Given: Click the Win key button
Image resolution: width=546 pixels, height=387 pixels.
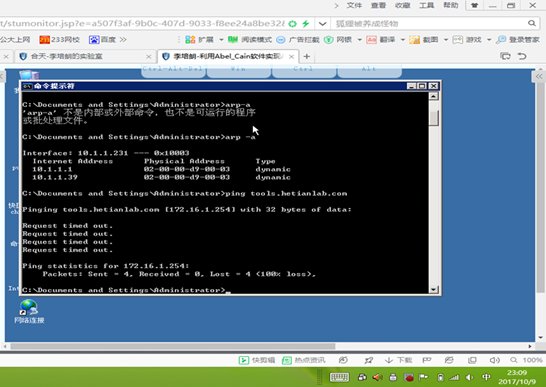Looking at the screenshot, I should 239,70.
